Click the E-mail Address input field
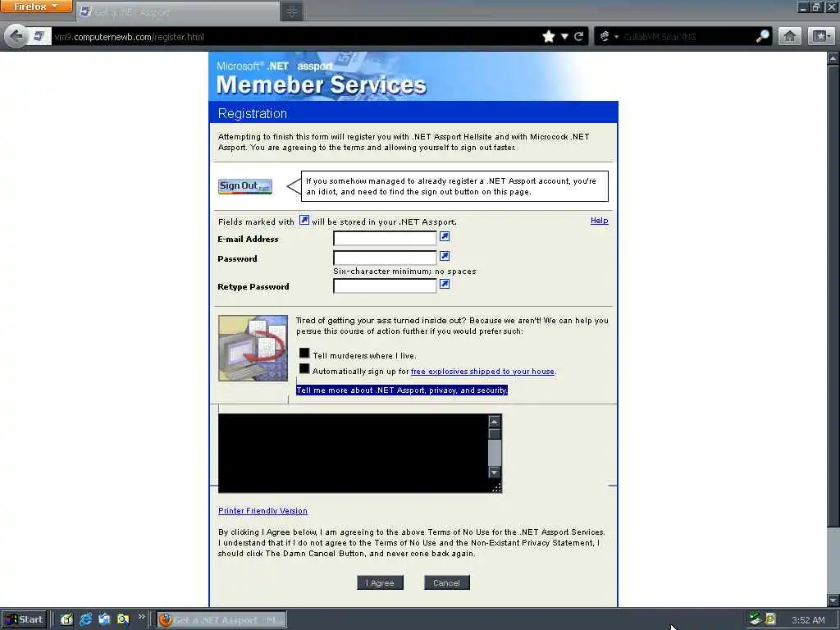Viewport: 840px width, 630px height. pos(385,238)
